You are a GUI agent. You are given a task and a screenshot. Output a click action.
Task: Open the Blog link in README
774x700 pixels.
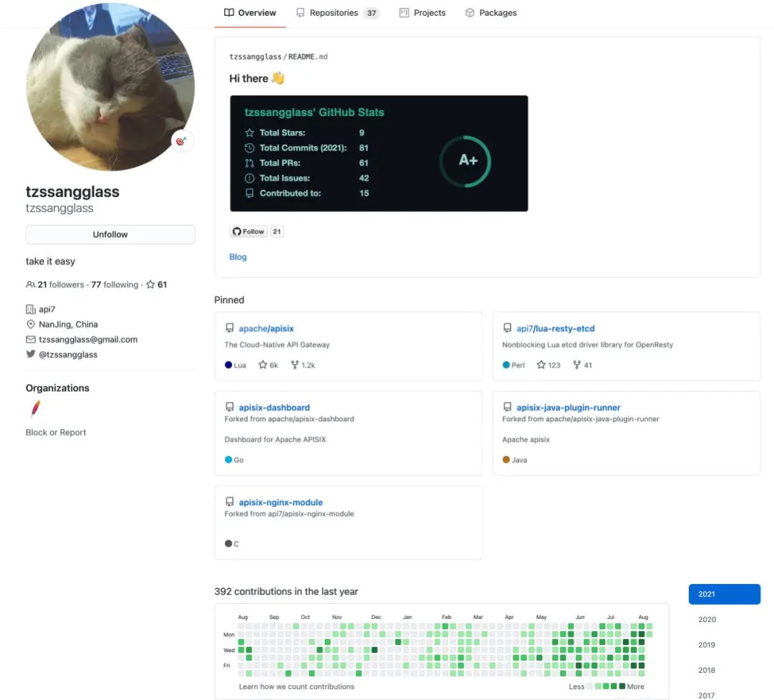point(238,256)
